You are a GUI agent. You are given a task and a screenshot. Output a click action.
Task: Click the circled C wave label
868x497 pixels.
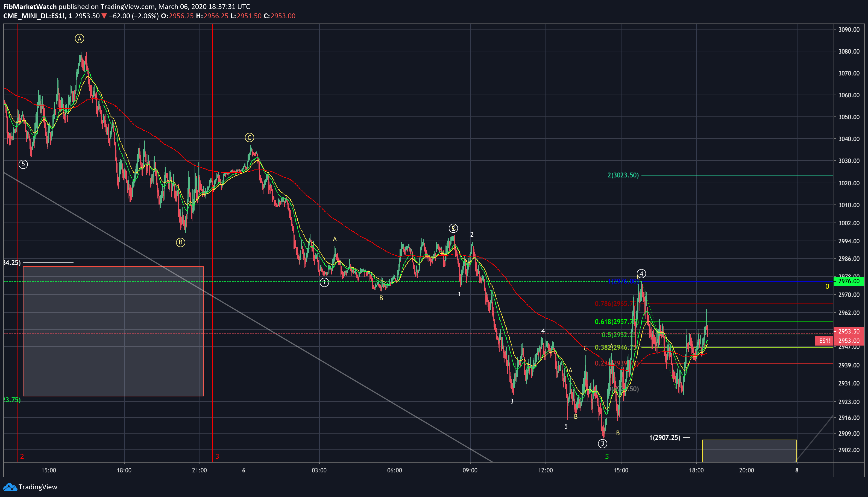pyautogui.click(x=250, y=138)
